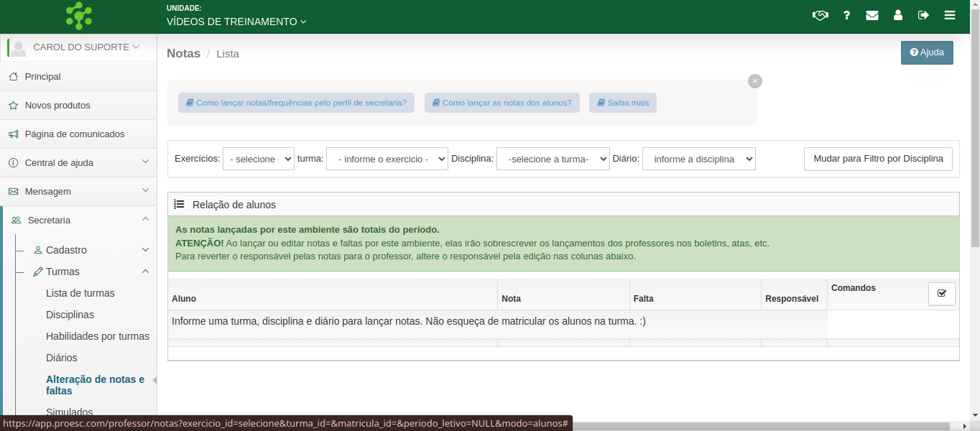Viewport: 980px width, 431px height.
Task: Click the question mark help icon
Action: (847, 15)
